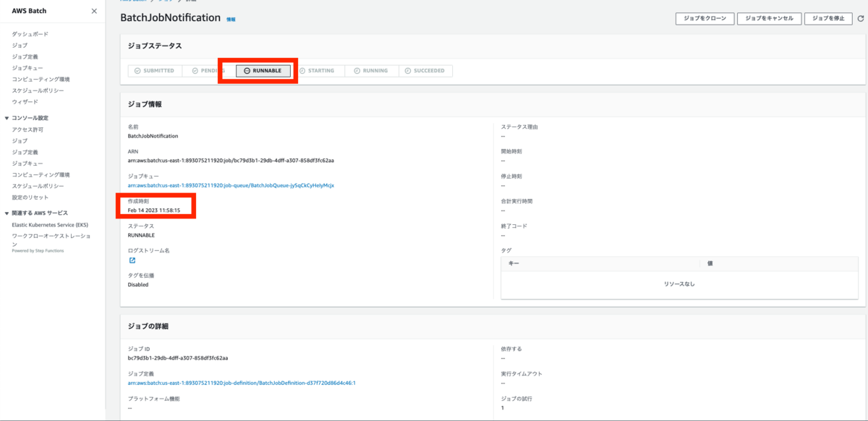
Task: Click the job ARN value under ARN
Action: pyautogui.click(x=231, y=160)
